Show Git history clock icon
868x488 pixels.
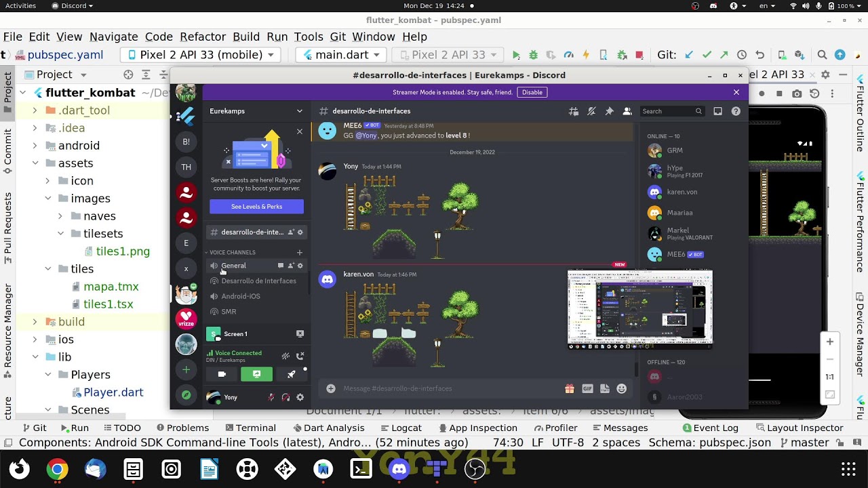pos(742,55)
